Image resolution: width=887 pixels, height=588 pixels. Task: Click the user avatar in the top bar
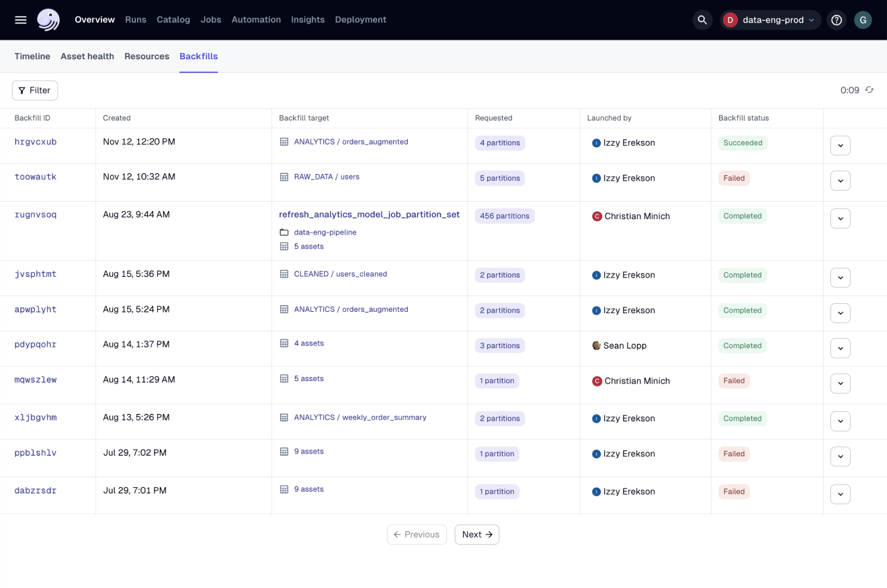[x=863, y=19]
